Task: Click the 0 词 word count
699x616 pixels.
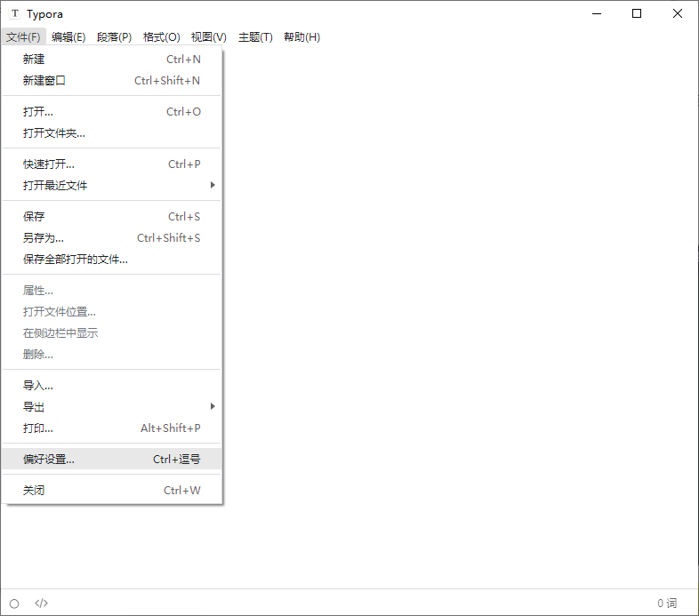Action: point(667,604)
